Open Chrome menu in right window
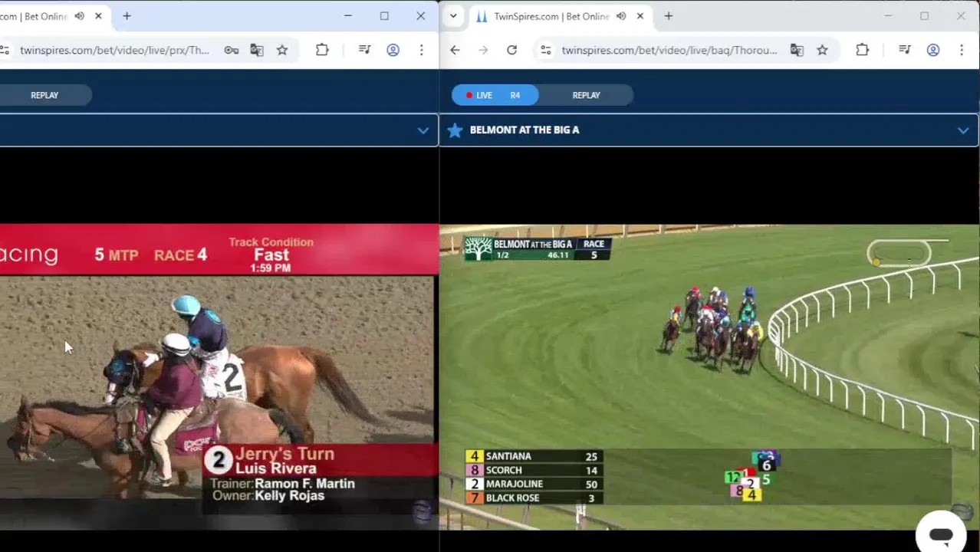 click(x=962, y=51)
